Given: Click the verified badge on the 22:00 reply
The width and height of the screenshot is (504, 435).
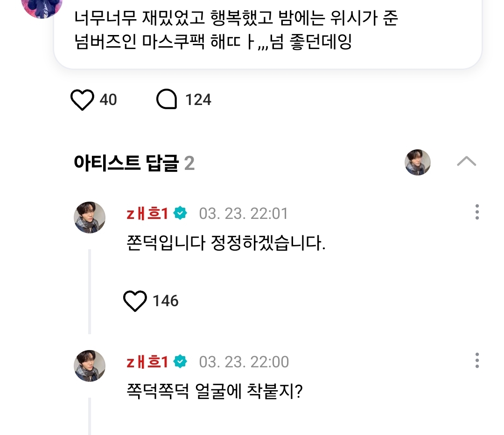Looking at the screenshot, I should pos(180,362).
